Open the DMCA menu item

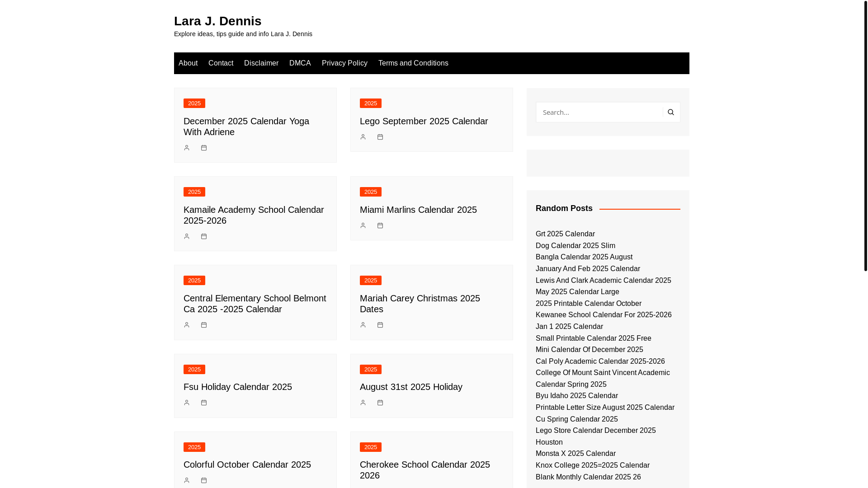[x=300, y=63]
